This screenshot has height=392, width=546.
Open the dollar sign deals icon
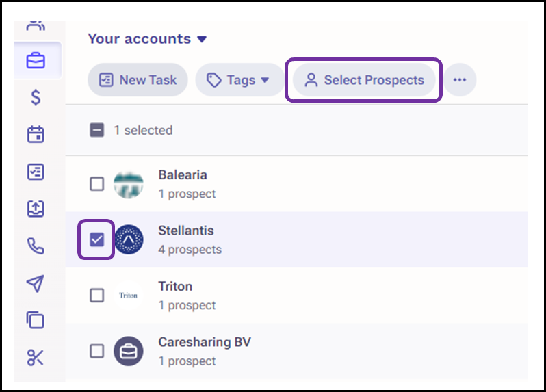(36, 97)
